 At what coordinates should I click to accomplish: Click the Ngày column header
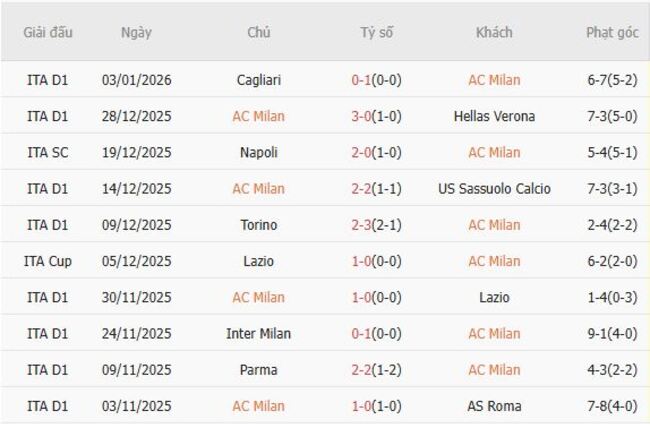click(x=136, y=32)
